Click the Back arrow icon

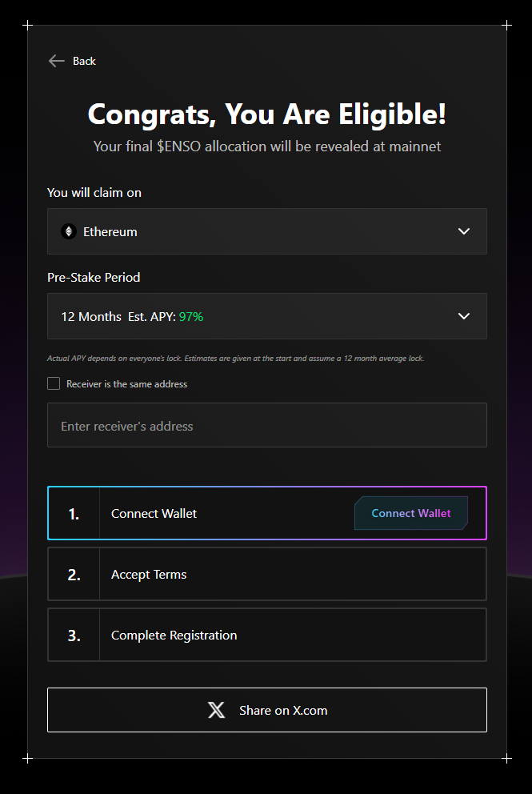[56, 61]
